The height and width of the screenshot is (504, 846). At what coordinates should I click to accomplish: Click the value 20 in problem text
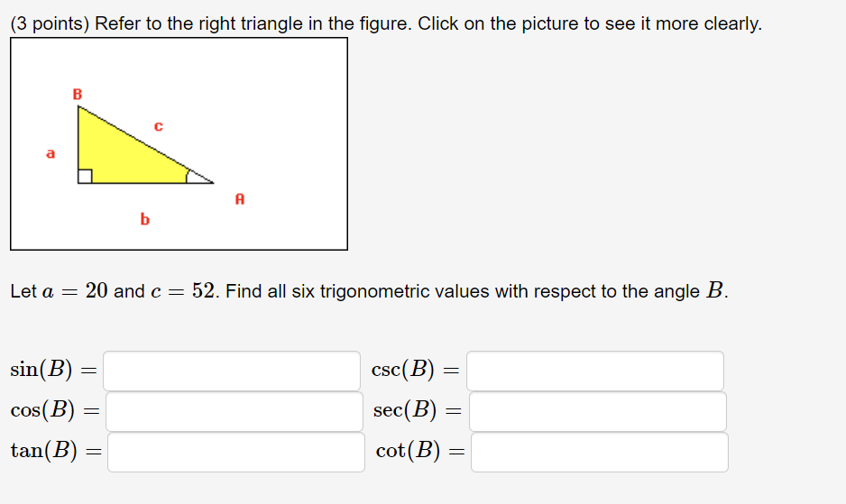click(x=97, y=291)
